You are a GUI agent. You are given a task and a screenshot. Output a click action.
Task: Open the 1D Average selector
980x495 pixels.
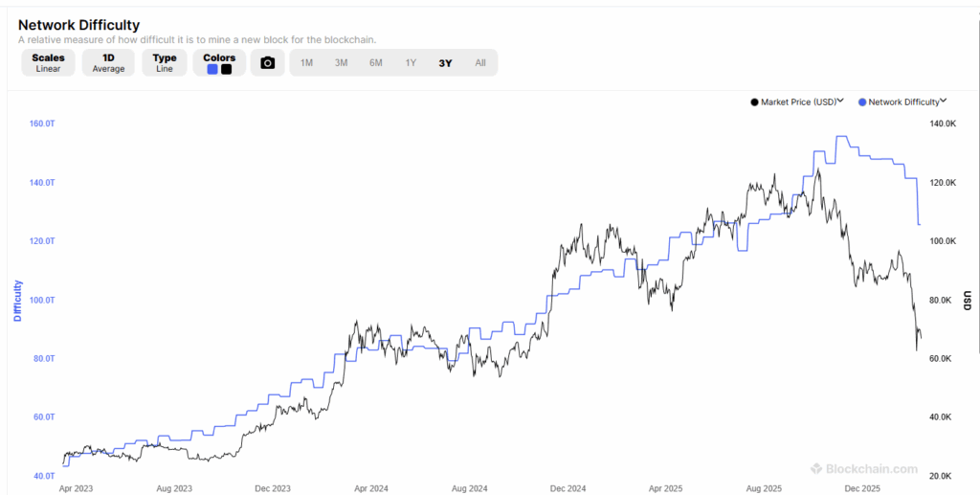[108, 63]
